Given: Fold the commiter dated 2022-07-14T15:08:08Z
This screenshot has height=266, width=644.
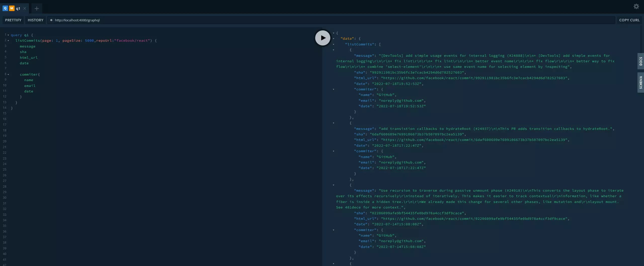Looking at the screenshot, I should pos(334,230).
